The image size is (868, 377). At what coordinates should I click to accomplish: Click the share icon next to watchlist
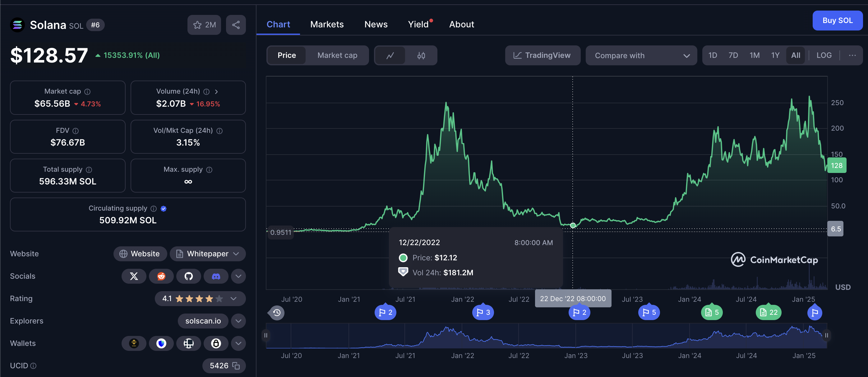click(x=236, y=25)
